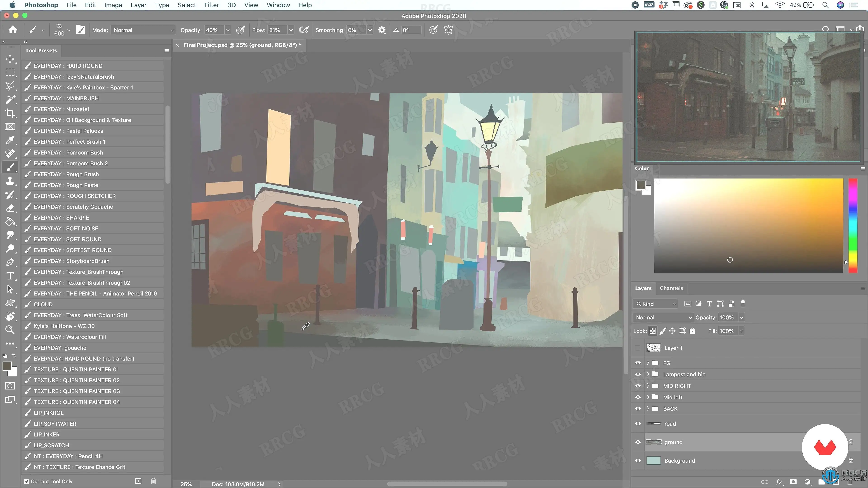The width and height of the screenshot is (868, 488).
Task: Hide the Lampost and bin group
Action: pyautogui.click(x=638, y=375)
